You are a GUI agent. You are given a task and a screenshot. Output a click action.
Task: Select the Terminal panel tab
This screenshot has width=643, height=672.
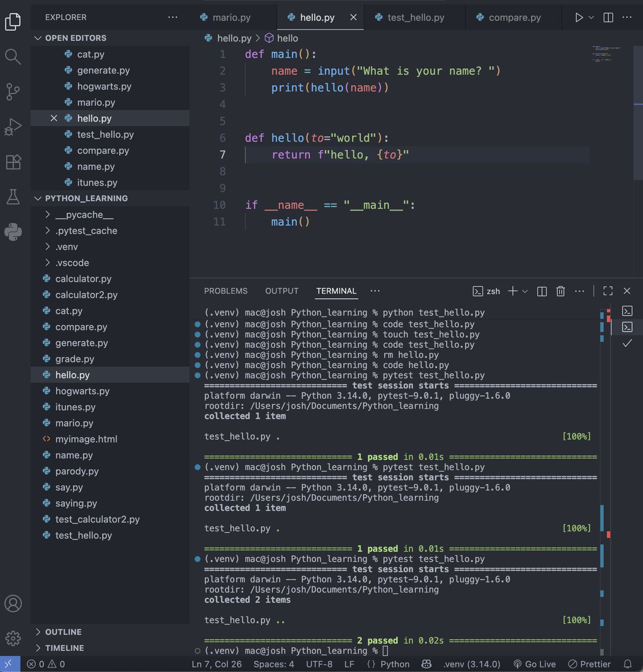pyautogui.click(x=336, y=291)
